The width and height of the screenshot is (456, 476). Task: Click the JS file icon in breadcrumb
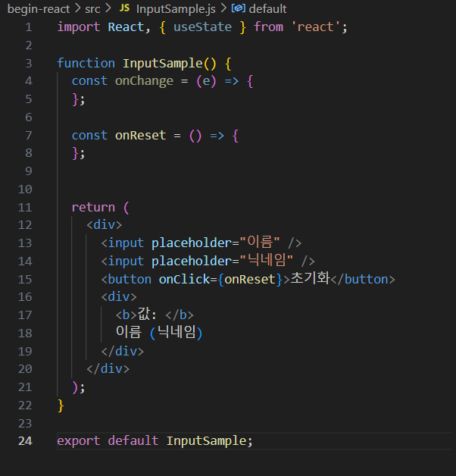124,8
